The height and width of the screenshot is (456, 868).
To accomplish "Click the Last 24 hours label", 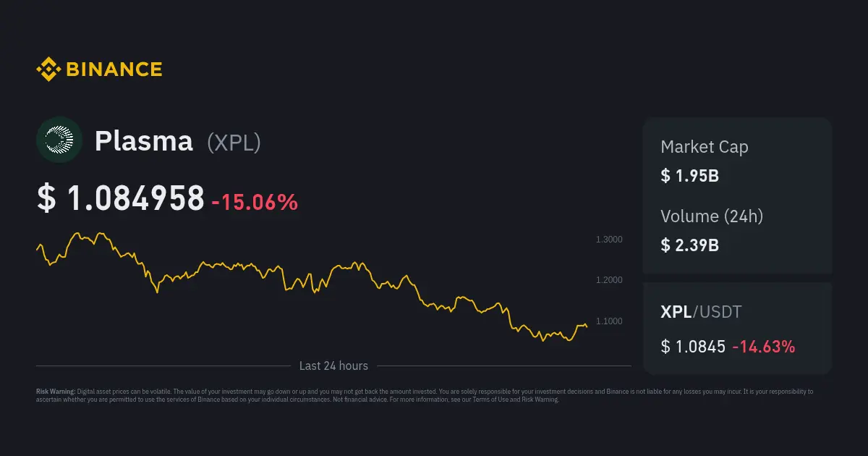I will pyautogui.click(x=333, y=366).
